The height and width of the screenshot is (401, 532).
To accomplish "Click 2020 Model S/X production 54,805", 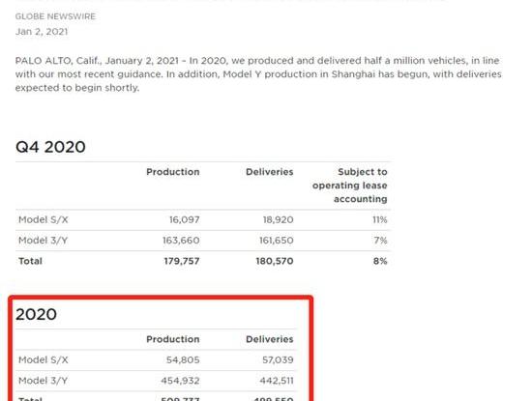I will pos(183,359).
